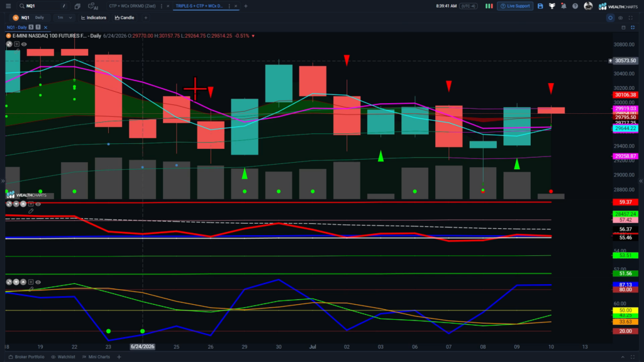Open options for TRIPLE-S tab
The image size is (644, 362).
coord(229,6)
